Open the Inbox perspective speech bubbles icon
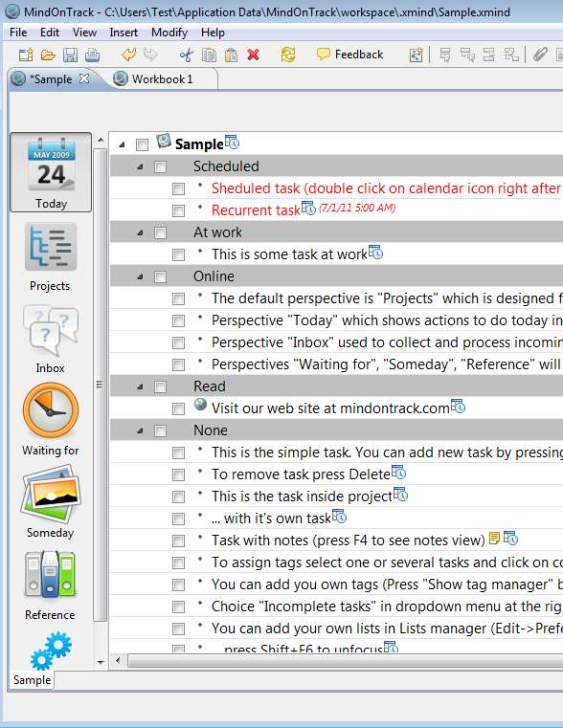Image resolution: width=563 pixels, height=728 pixels. pyautogui.click(x=50, y=330)
